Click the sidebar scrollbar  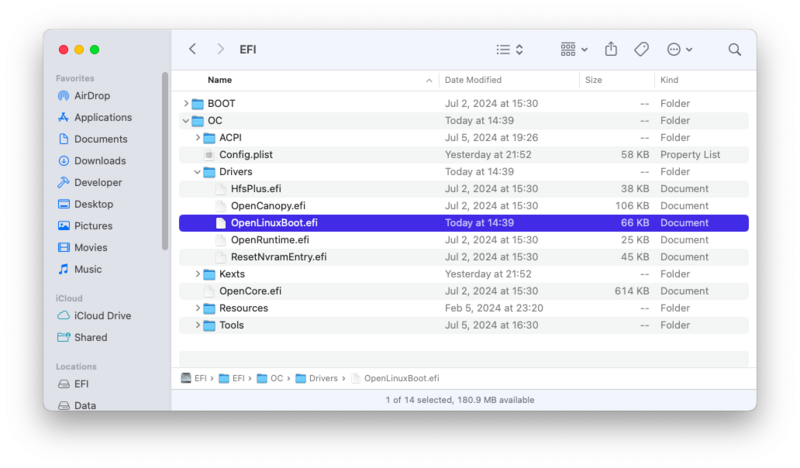165,161
